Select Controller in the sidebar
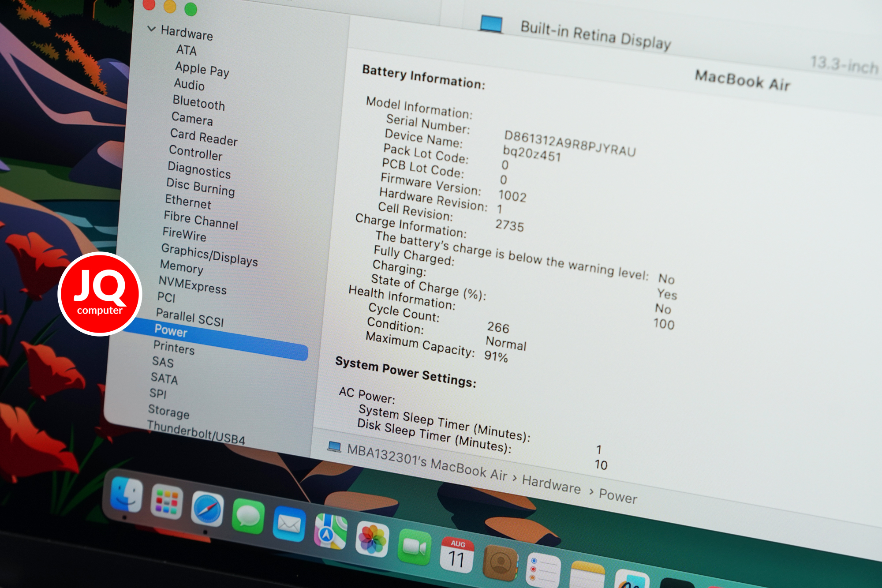 point(196,153)
